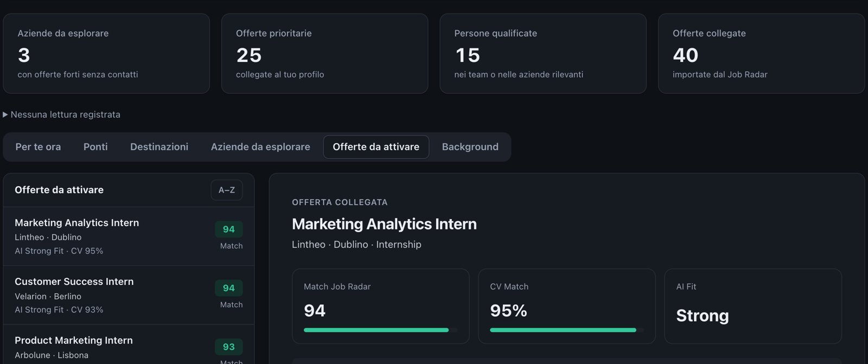Click the 93 match badge for Arbolune
Screen dimensions: 868x364
[x=229, y=347]
